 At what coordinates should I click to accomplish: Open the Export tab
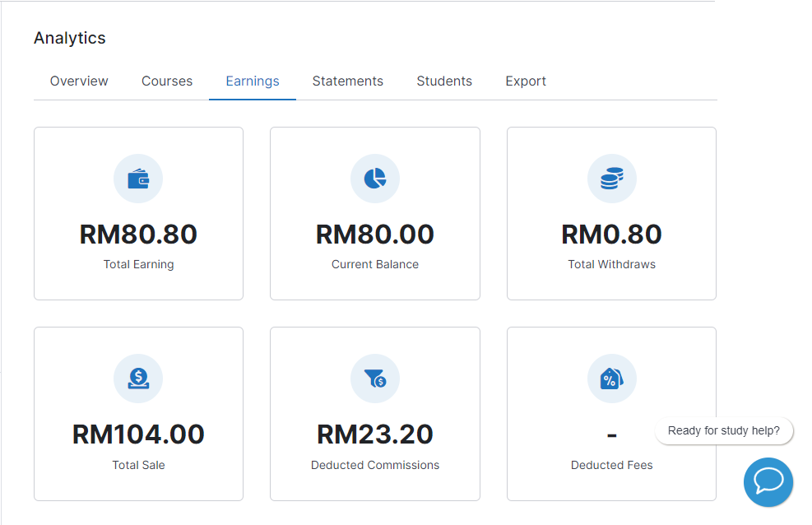(x=526, y=81)
